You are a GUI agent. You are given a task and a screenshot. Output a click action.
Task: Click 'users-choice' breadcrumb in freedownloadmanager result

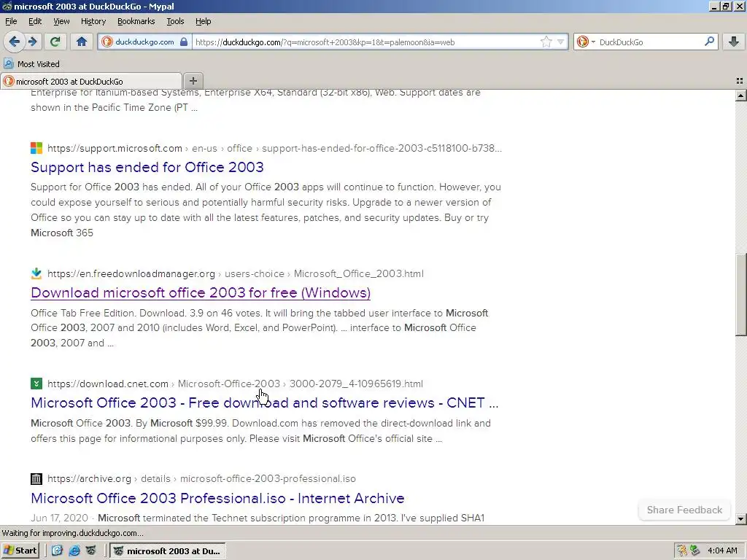coord(255,274)
